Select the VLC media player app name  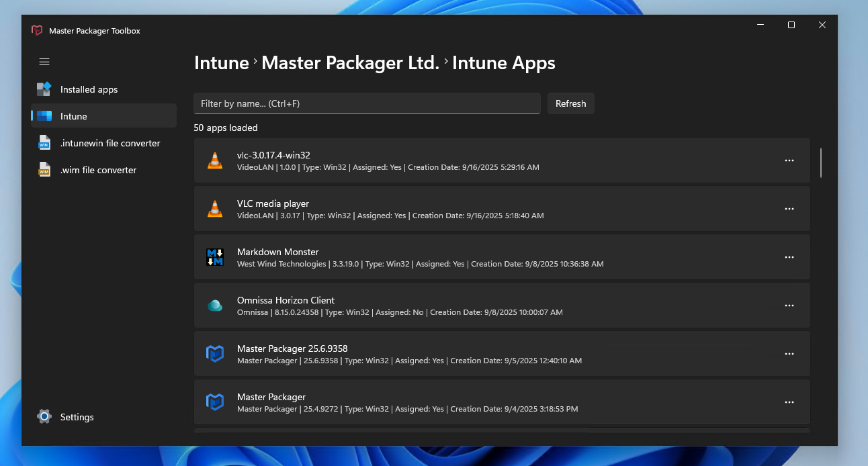tap(273, 203)
